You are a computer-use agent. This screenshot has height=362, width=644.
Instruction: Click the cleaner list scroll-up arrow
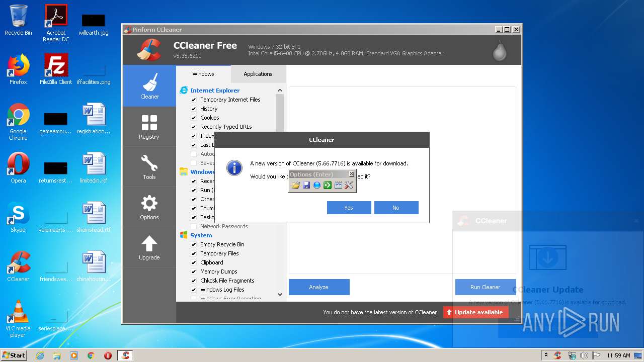tap(280, 90)
